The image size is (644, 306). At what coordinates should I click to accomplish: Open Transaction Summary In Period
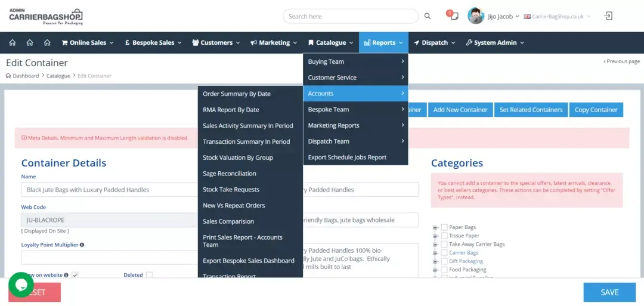(250, 142)
